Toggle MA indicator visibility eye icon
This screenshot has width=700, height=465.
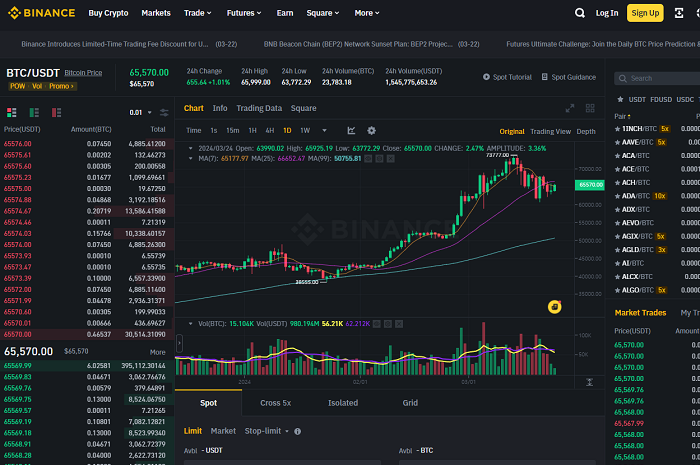click(368, 158)
